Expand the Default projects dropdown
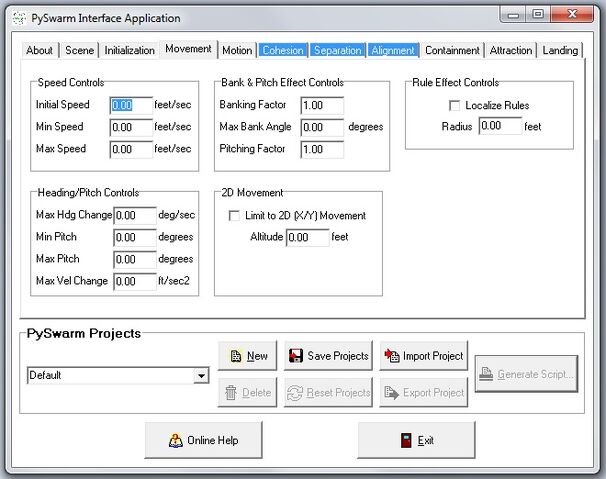Image resolution: width=606 pixels, height=479 pixels. 201,375
